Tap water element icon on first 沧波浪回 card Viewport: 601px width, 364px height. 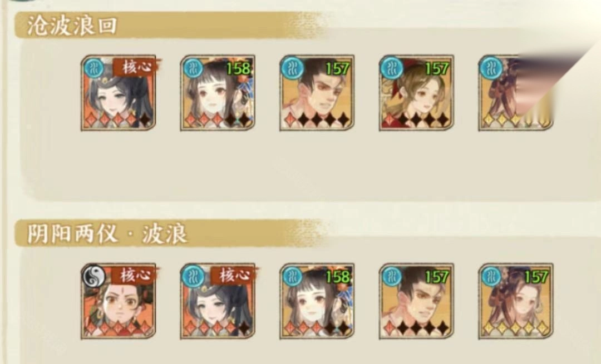tap(93, 68)
